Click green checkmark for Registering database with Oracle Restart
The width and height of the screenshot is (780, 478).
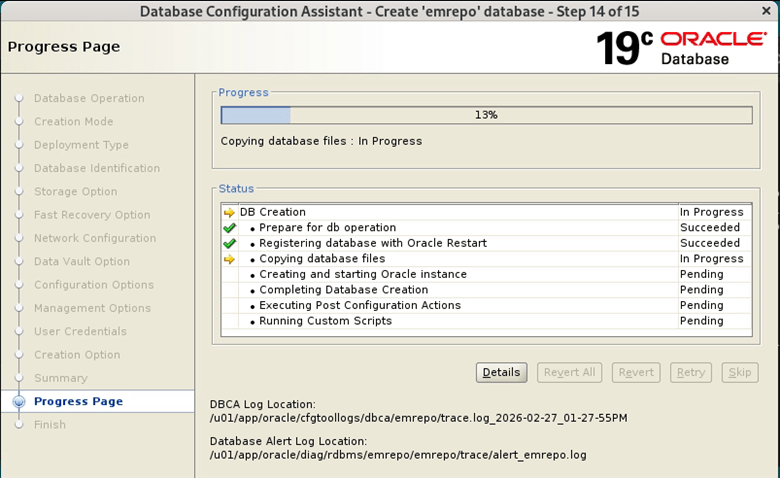pyautogui.click(x=229, y=243)
